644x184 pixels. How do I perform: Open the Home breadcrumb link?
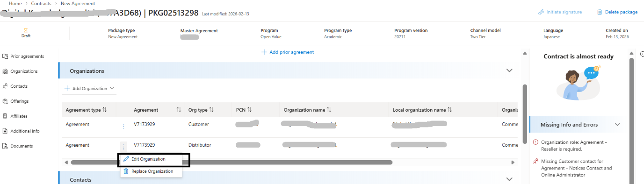pos(15,3)
